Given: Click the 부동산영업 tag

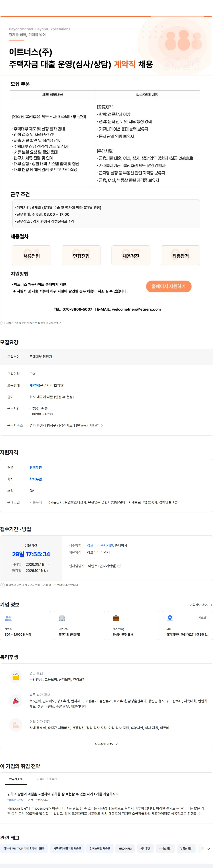Looking at the screenshot, I should 186,848.
